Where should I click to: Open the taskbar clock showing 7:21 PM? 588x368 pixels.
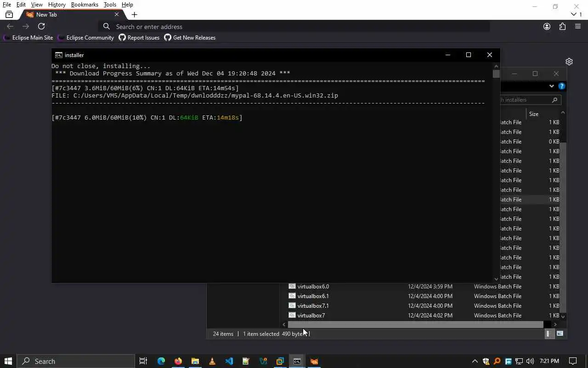(x=549, y=361)
